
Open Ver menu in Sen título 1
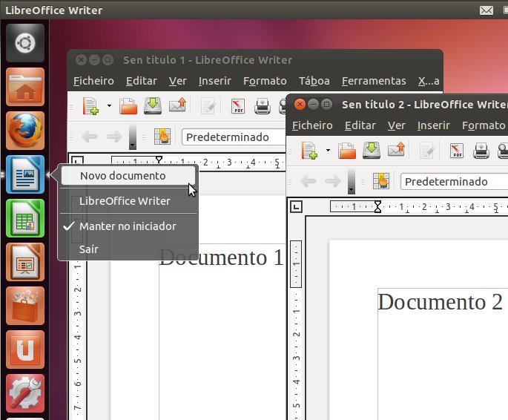click(x=177, y=81)
